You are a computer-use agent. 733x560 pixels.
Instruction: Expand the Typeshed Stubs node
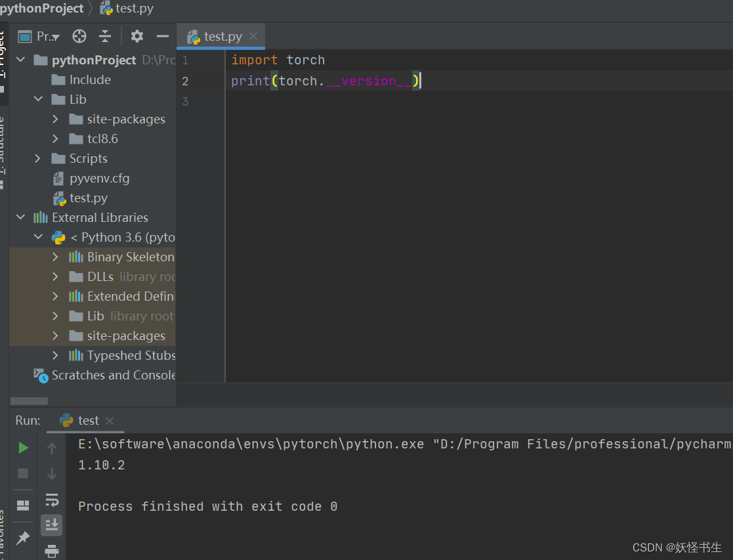click(55, 355)
